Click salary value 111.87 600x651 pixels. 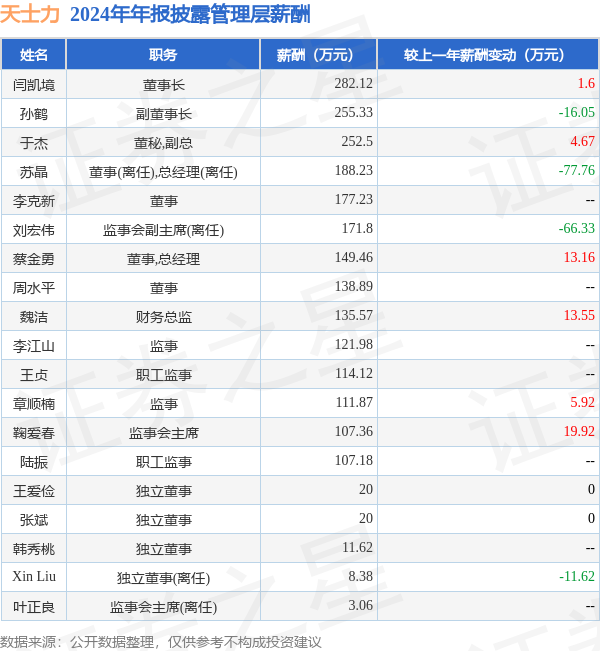click(354, 402)
